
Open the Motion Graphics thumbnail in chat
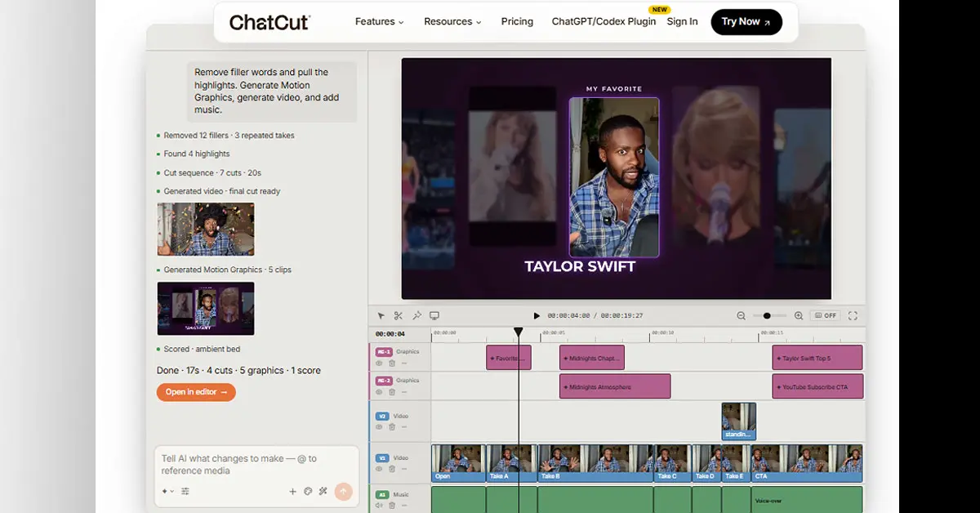tap(206, 308)
